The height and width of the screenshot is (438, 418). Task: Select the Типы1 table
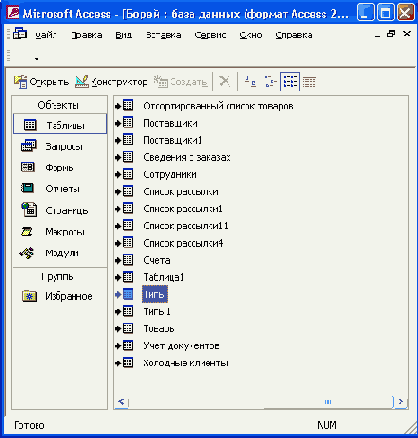[157, 311]
